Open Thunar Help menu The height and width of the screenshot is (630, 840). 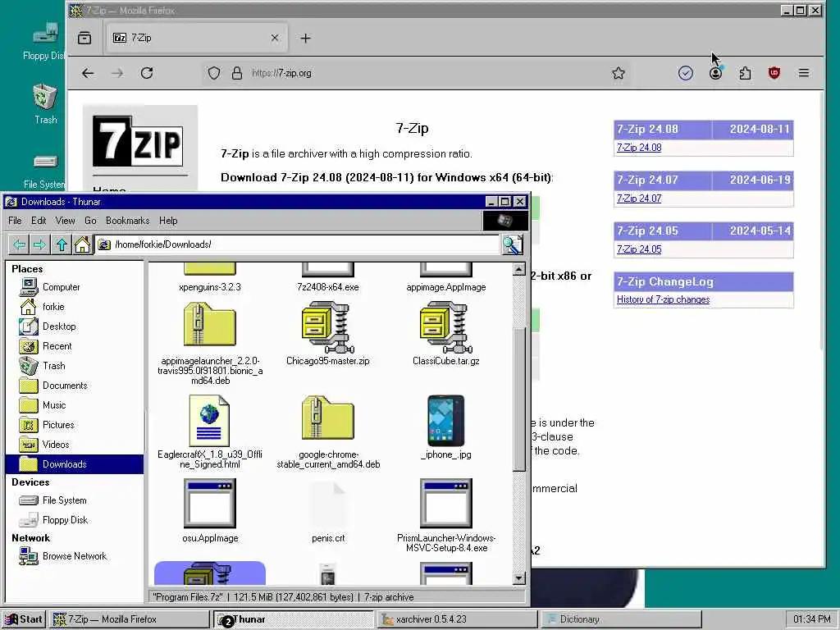(168, 221)
